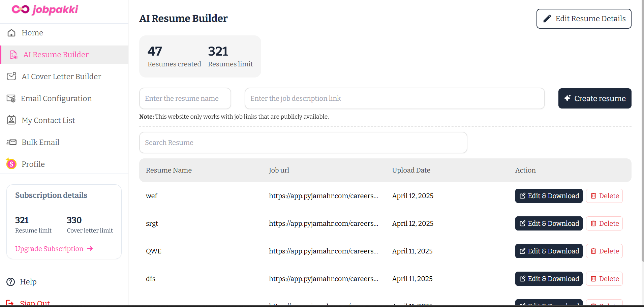Click the AI Cover Letter Builder icon

[x=11, y=76]
